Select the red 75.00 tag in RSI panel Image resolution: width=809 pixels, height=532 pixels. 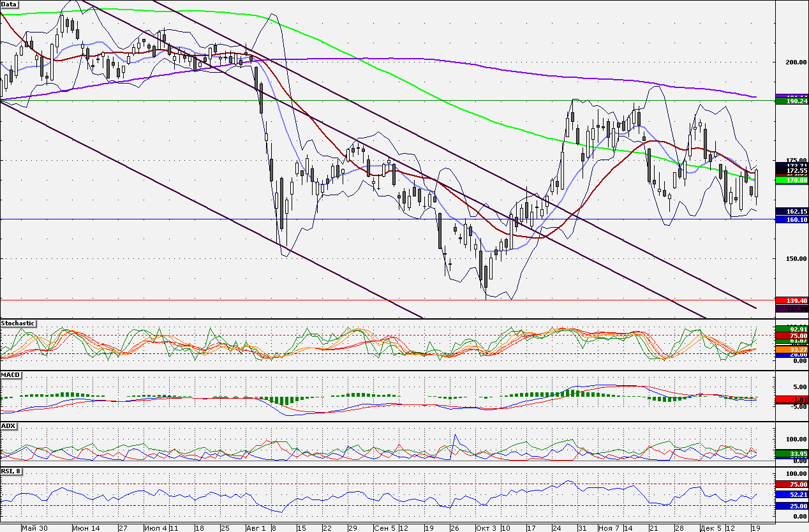coord(792,485)
